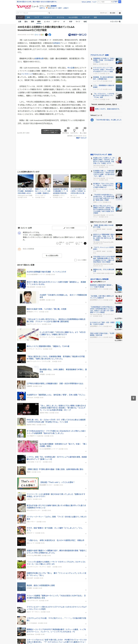Click the 帝国データバンク logo
Screen dimensions: 138x644
click(x=77, y=35)
